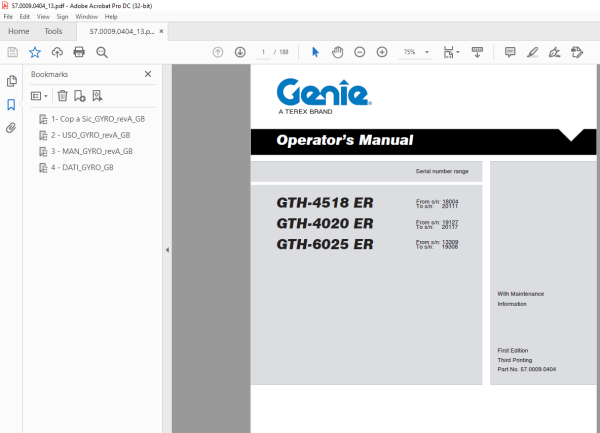
Task: Click the 'Third Printing' text
Action: 515,360
